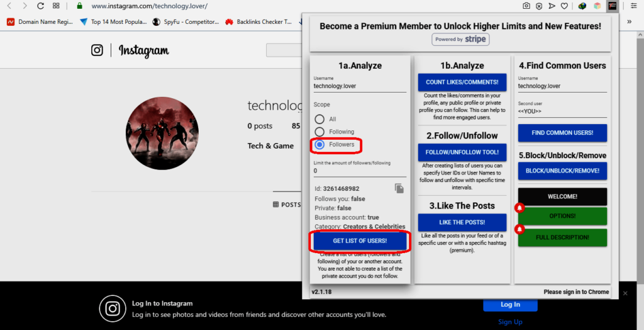Click the ad blocker shield icon
This screenshot has height=330, width=644.
tap(539, 6)
